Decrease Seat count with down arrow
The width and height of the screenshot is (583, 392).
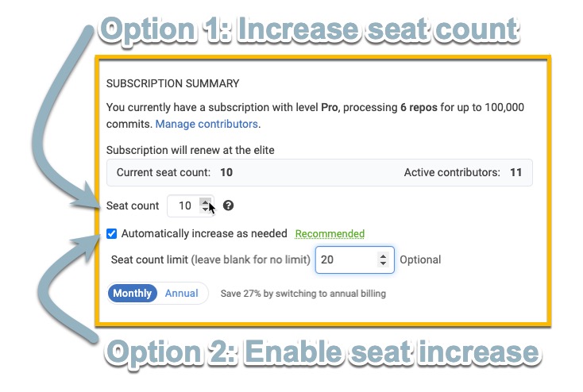(206, 210)
